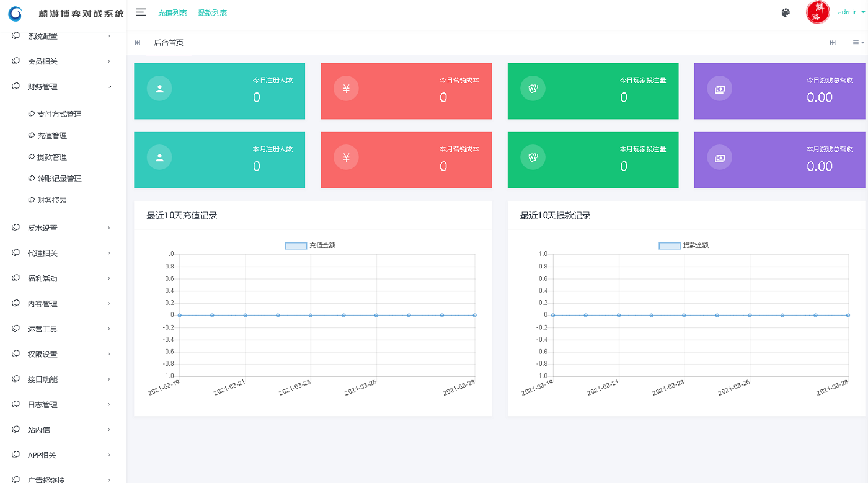Open the 提款列表 top link

click(212, 12)
